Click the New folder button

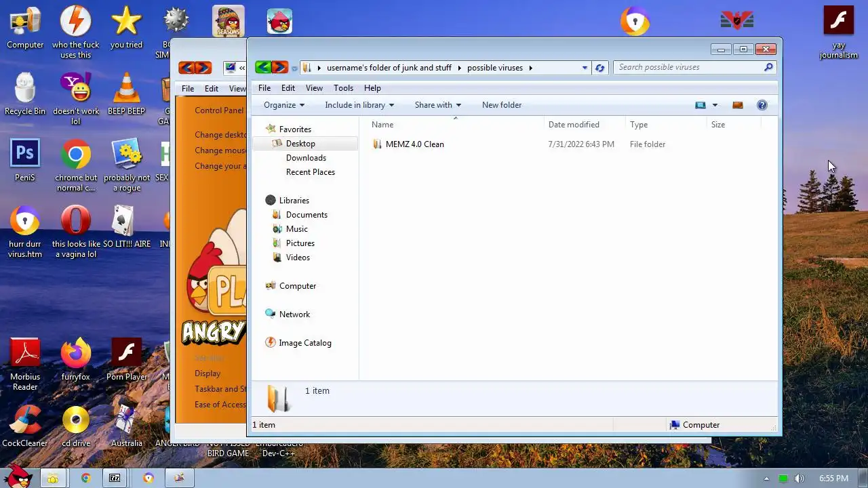click(x=502, y=105)
